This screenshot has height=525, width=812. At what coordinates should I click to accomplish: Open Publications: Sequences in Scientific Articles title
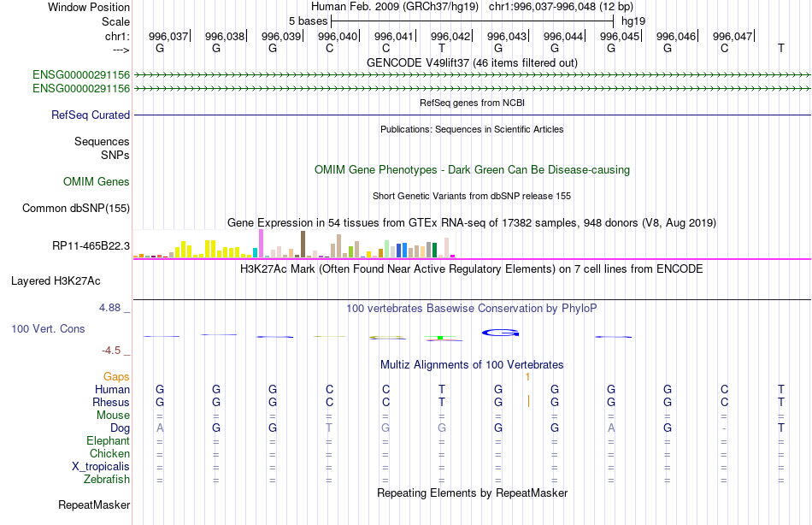point(472,129)
